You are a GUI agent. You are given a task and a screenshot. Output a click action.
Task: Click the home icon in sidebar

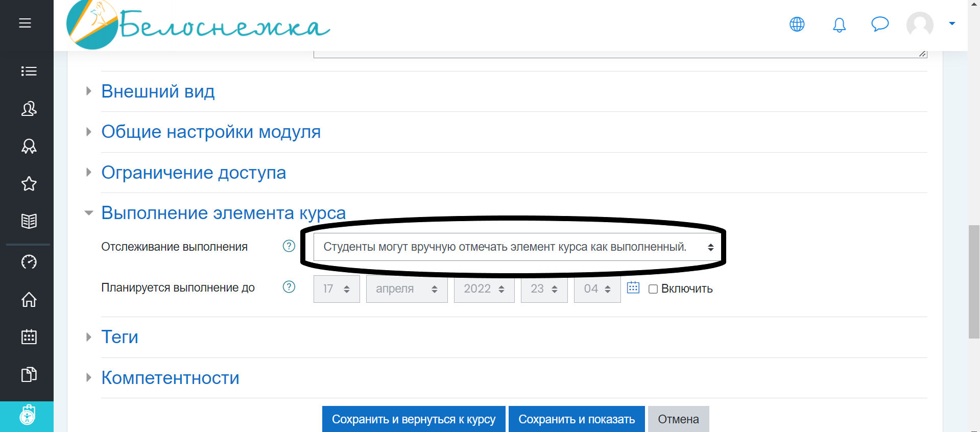tap(29, 299)
